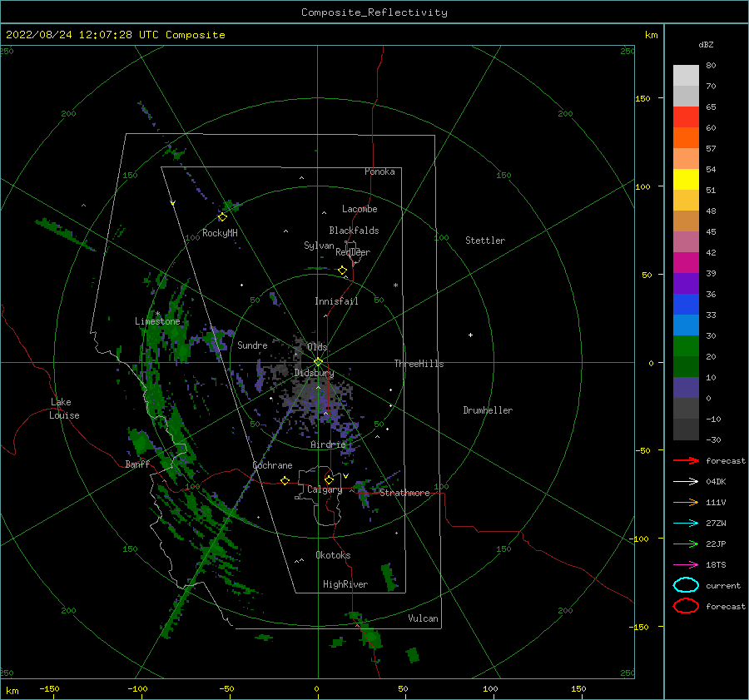The height and width of the screenshot is (700, 749).
Task: Click the green echo blob southeast of HighRiver
Action: pyautogui.click(x=389, y=577)
